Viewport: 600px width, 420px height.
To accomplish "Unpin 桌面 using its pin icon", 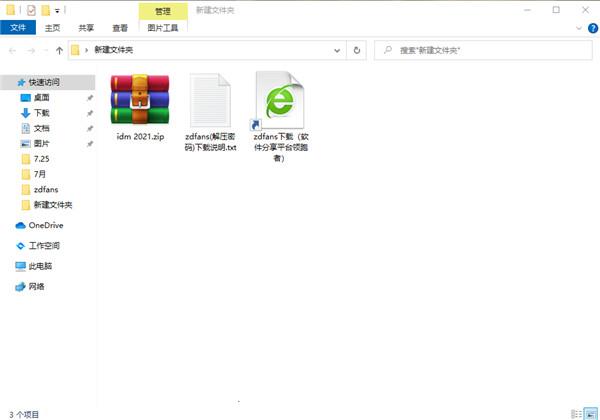I will (x=90, y=98).
